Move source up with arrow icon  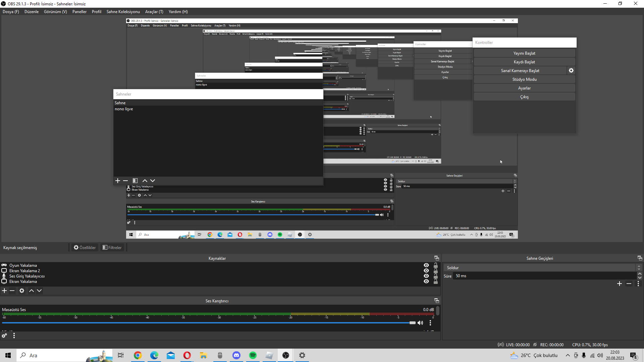[32, 291]
